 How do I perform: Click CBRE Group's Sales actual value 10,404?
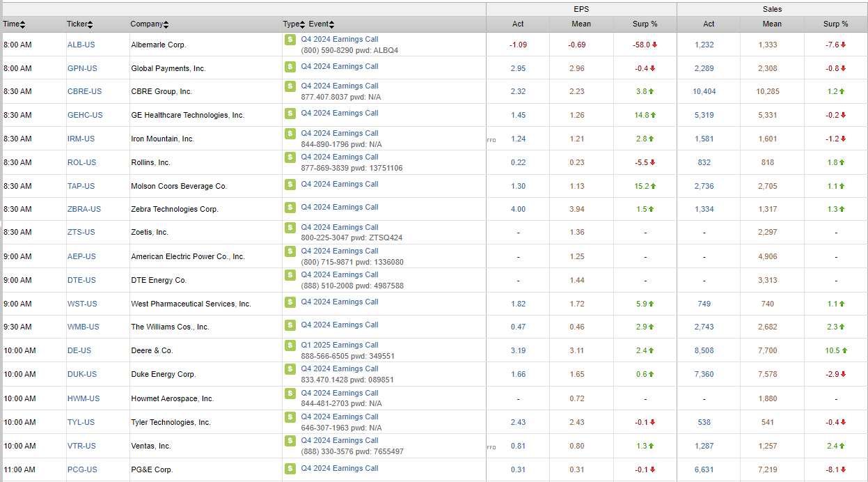[x=704, y=91]
